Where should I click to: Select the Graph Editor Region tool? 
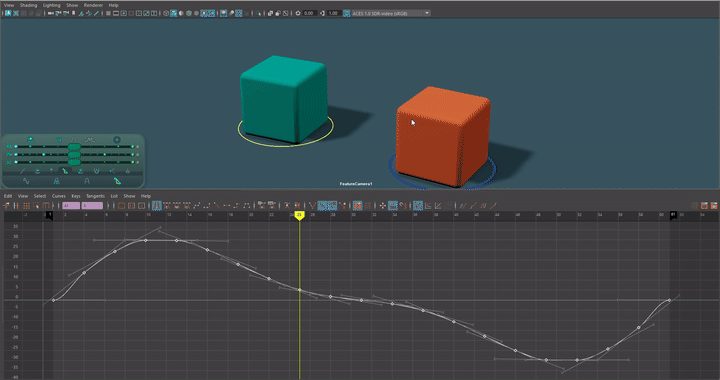pos(36,206)
